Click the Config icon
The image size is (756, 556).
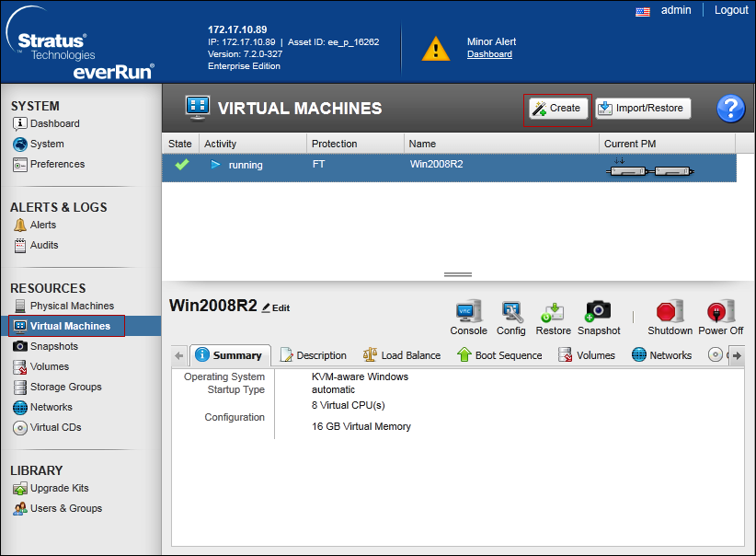tap(510, 313)
